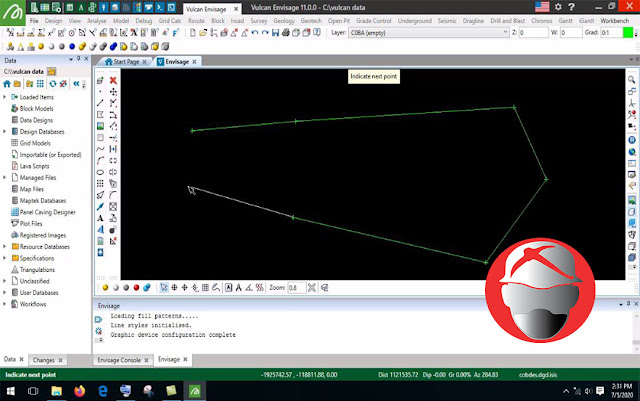The width and height of the screenshot is (640, 401).
Task: Open the Drill and Blast menu
Action: 508,21
